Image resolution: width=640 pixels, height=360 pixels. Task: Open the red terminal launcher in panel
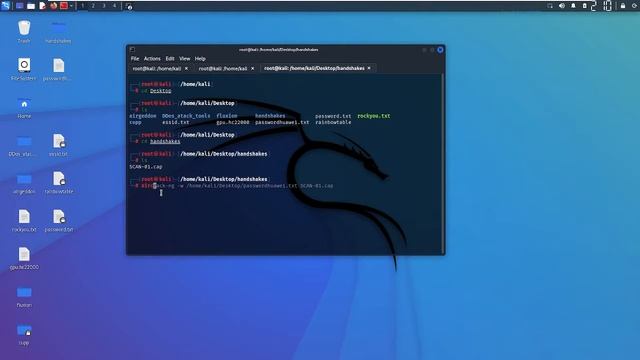coord(64,6)
